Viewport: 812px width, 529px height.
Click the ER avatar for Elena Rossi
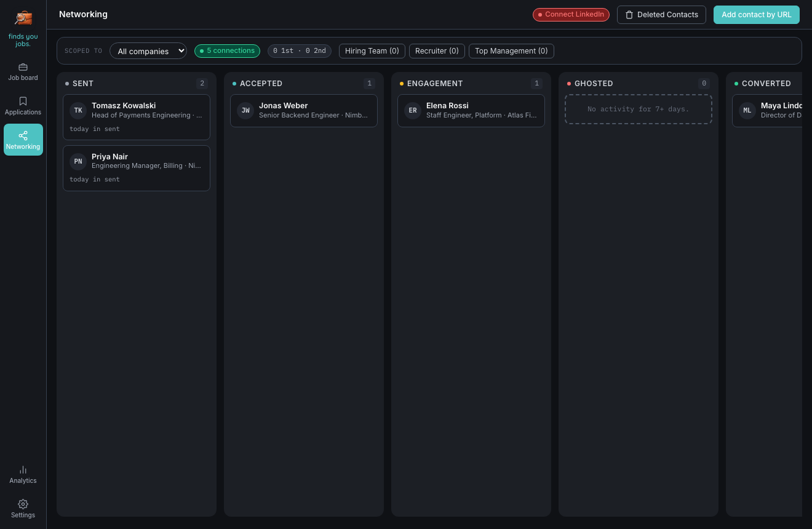(x=413, y=111)
